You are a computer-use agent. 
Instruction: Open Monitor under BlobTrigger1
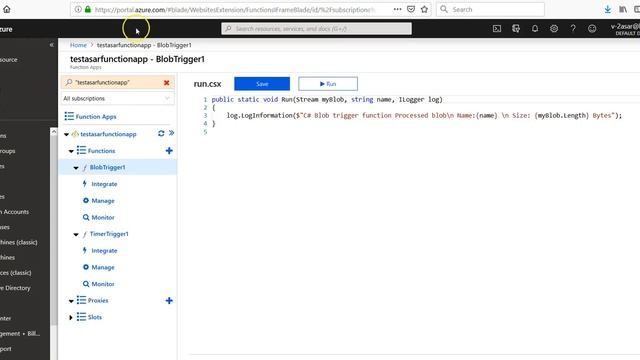[103, 218]
